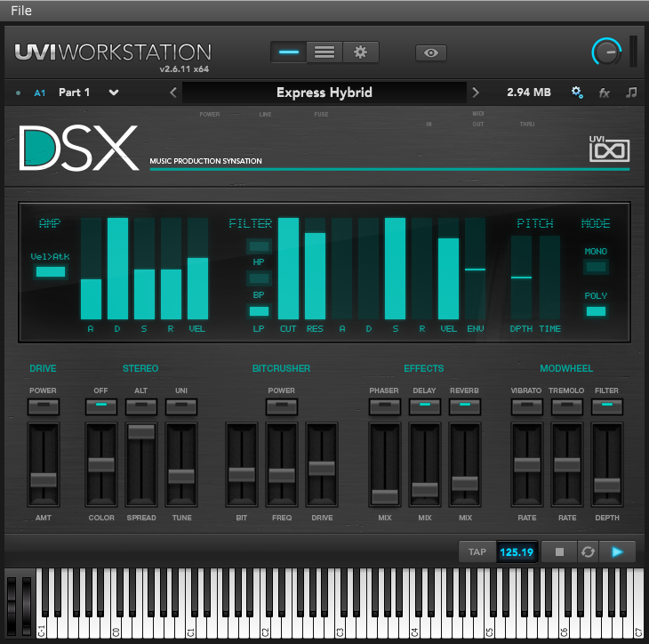Click the AMP attack A bar
The image size is (649, 644).
[91, 269]
